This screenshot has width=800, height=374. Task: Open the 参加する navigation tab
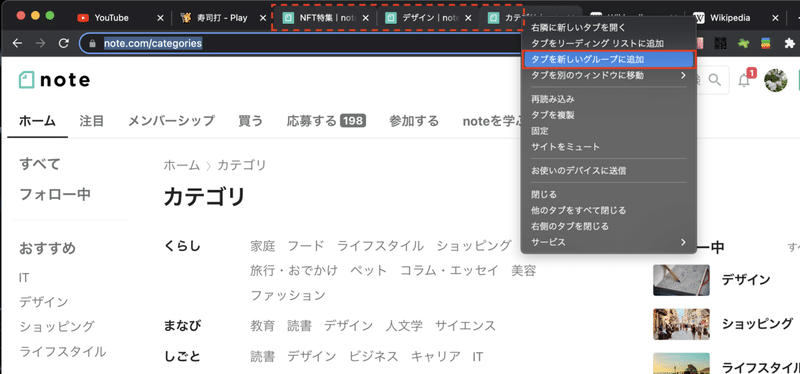pos(414,121)
